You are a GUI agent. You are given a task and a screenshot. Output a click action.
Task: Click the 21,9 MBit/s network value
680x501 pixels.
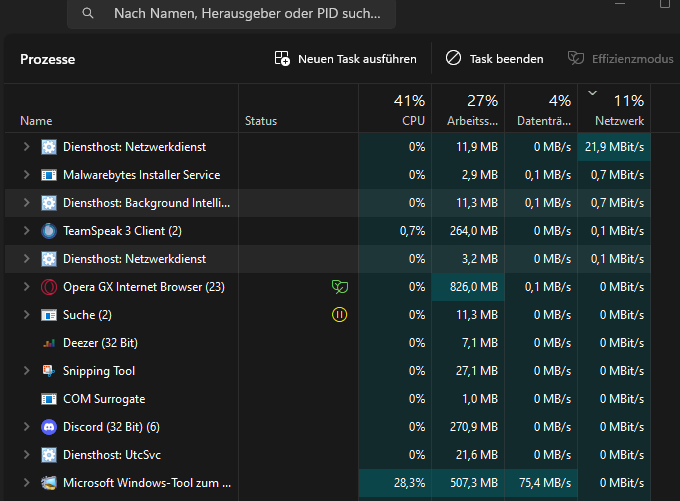(x=614, y=147)
